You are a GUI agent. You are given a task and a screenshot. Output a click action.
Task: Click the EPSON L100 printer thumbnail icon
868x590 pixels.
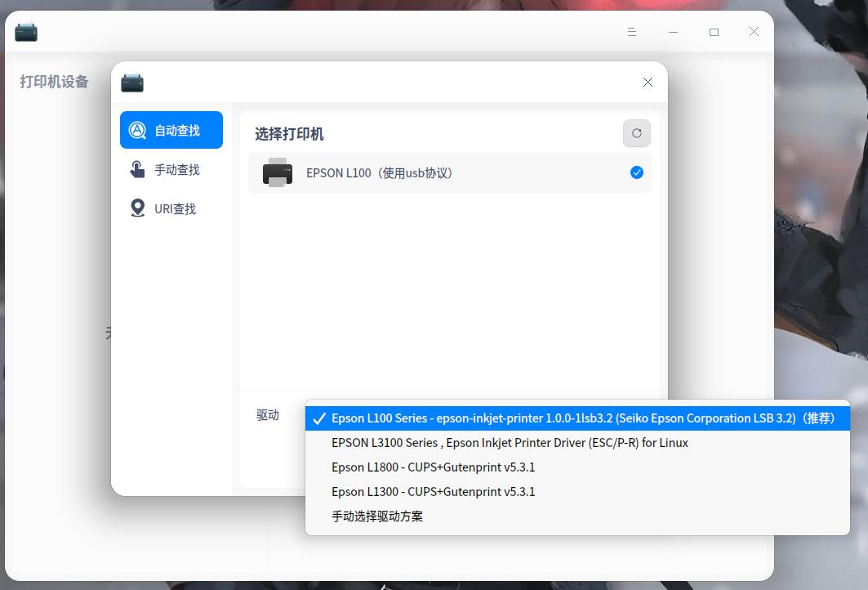[278, 172]
